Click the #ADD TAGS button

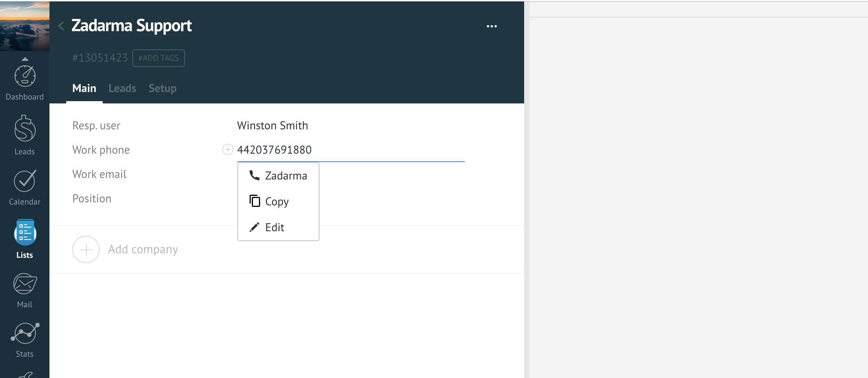click(x=159, y=58)
